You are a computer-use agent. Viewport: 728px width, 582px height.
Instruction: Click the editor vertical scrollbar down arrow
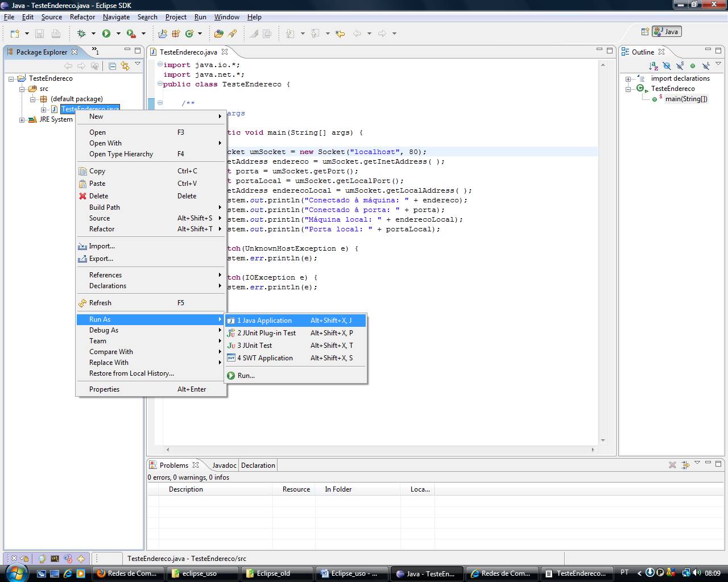click(603, 440)
